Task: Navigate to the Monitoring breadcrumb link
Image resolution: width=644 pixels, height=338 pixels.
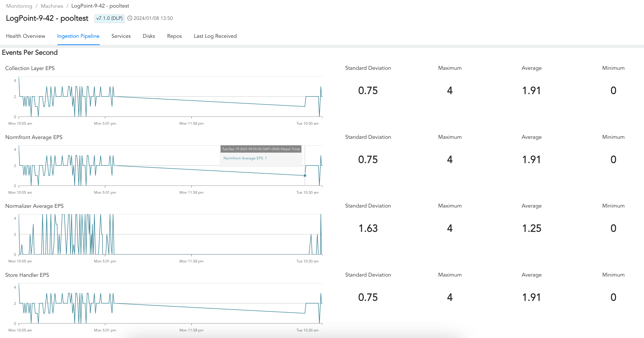Action: 19,6
